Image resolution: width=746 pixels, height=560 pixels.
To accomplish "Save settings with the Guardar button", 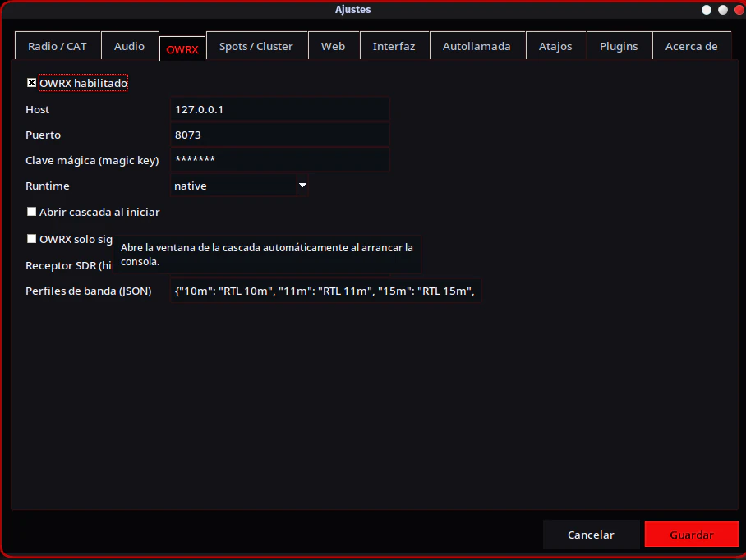I will point(691,535).
